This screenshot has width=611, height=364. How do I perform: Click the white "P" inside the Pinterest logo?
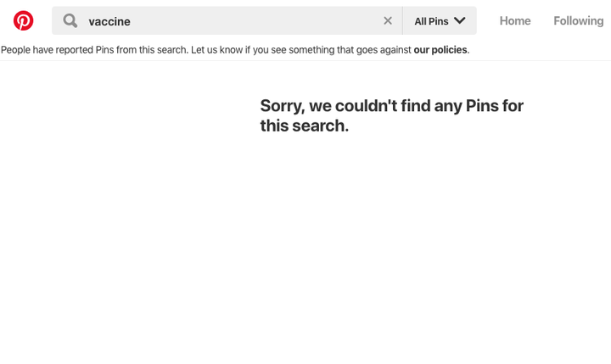(24, 21)
